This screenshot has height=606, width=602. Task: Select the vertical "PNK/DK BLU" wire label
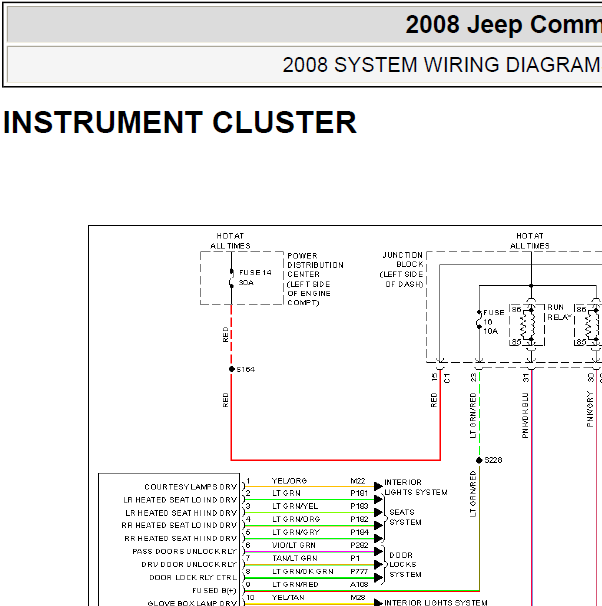[x=525, y=415]
